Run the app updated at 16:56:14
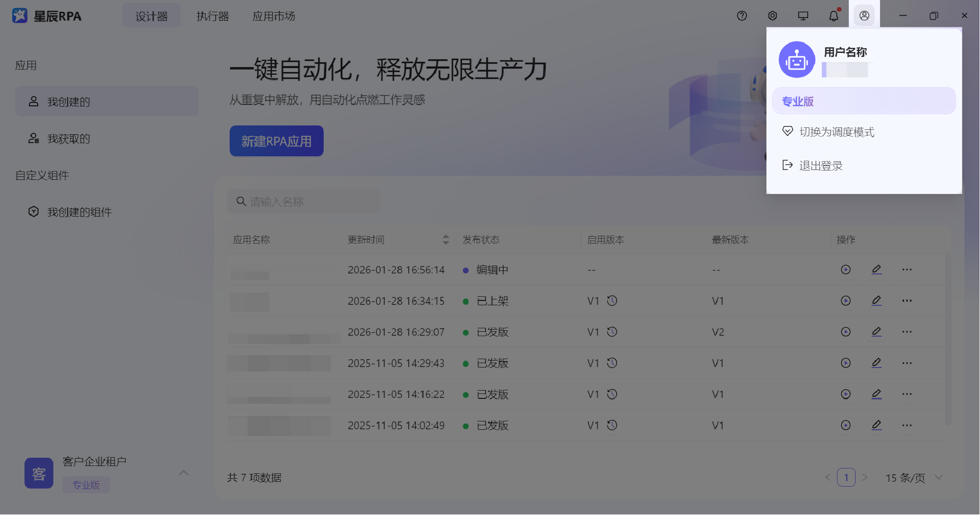This screenshot has width=980, height=515. [x=845, y=270]
